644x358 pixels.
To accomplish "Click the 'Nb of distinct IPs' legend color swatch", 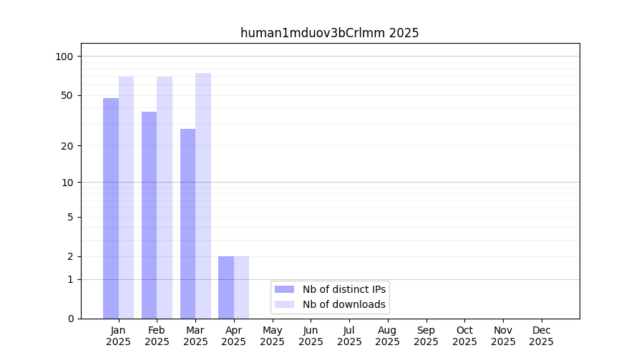I will [284, 289].
